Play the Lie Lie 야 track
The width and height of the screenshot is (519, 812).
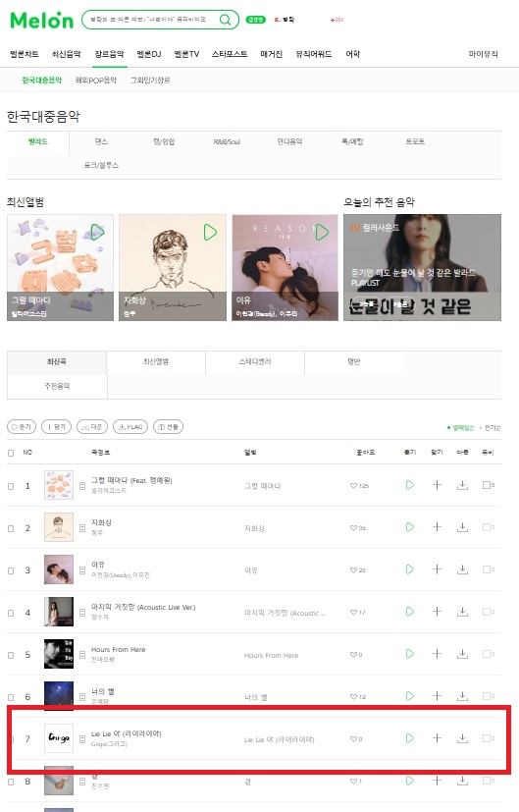pyautogui.click(x=410, y=738)
